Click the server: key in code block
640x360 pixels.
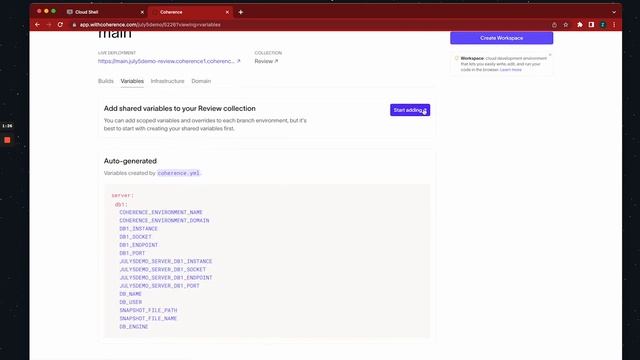point(122,196)
